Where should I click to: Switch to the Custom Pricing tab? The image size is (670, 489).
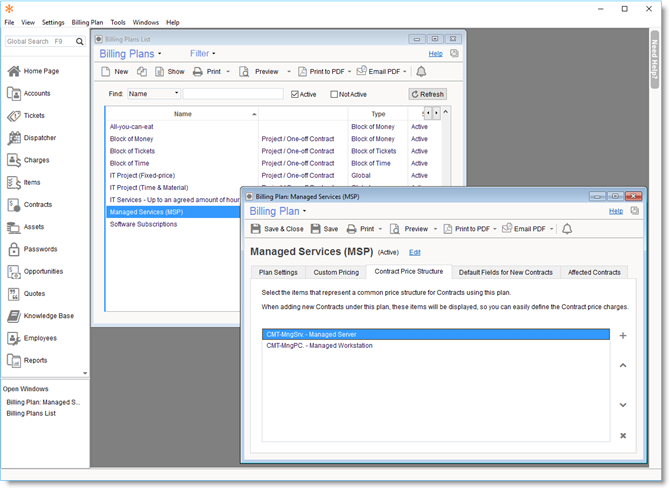point(335,272)
